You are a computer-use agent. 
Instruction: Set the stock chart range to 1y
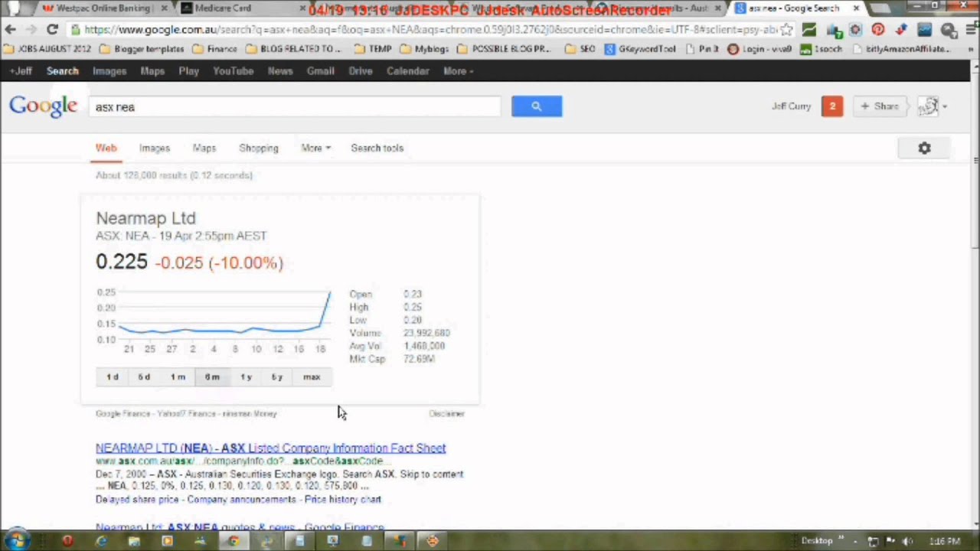coord(246,377)
